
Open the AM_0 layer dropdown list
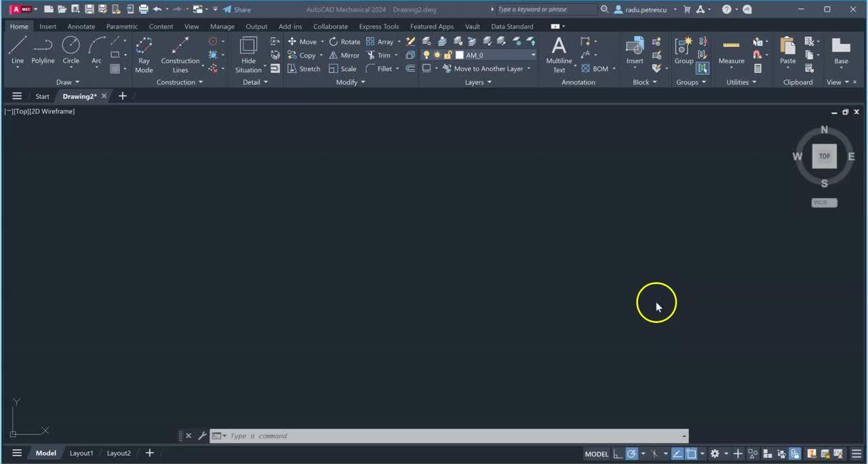(x=533, y=55)
